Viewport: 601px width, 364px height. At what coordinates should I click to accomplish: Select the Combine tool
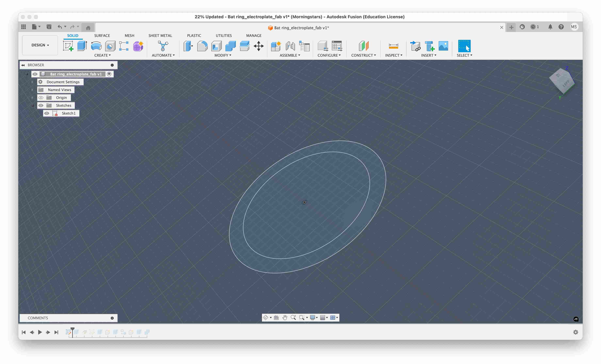coord(230,46)
